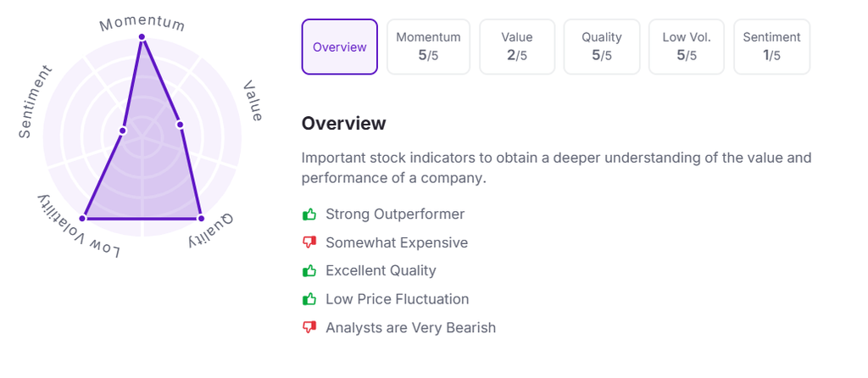Click the Momentum point on radar chart
The width and height of the screenshot is (868, 378).
pos(142,37)
